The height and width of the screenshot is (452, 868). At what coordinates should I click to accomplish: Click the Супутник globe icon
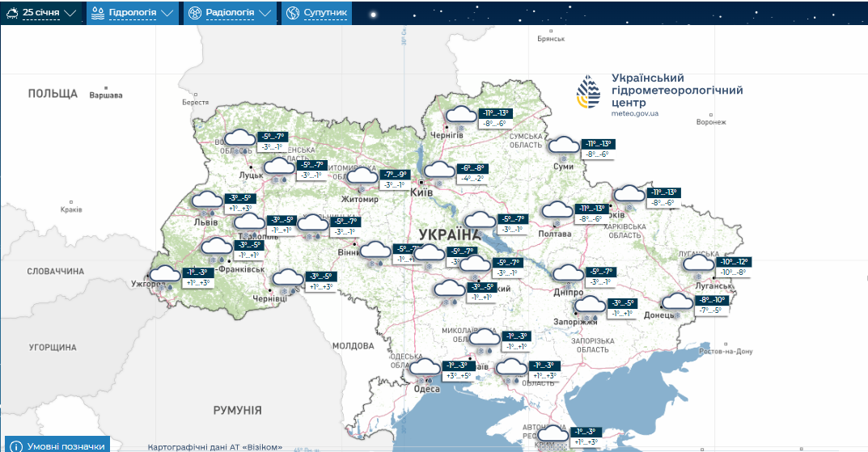point(292,13)
